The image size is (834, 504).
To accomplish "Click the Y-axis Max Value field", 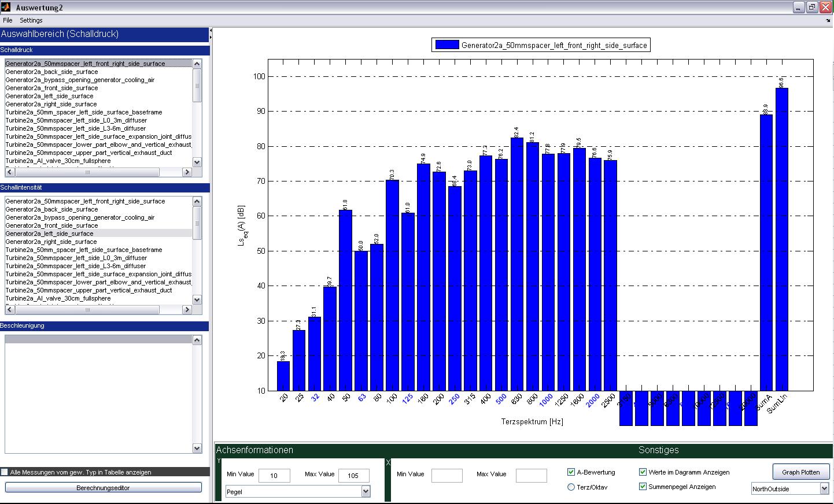I will pyautogui.click(x=353, y=476).
